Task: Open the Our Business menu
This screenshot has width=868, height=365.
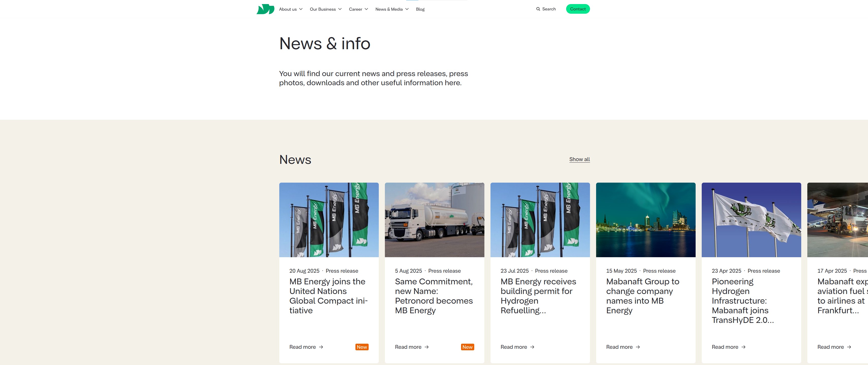Action: (323, 9)
